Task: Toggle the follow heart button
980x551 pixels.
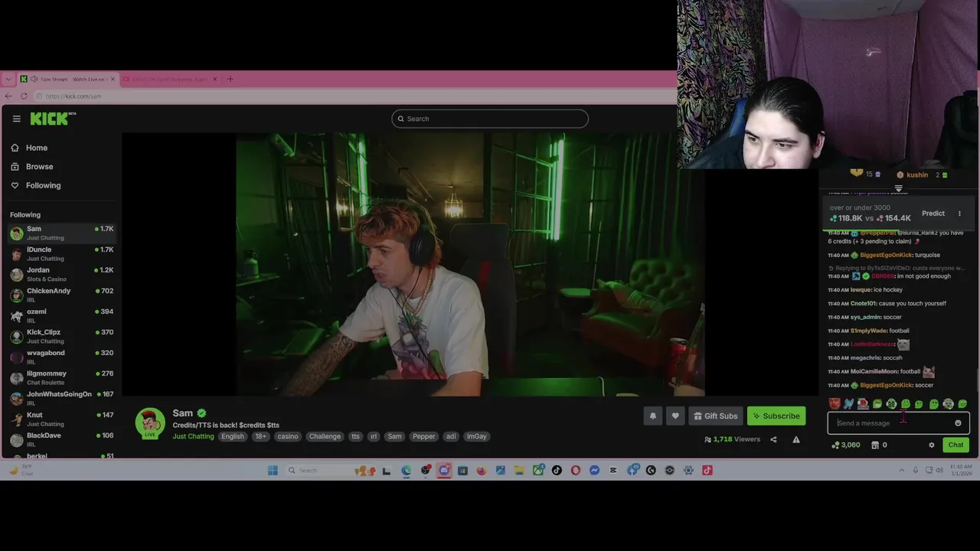Action: click(675, 416)
